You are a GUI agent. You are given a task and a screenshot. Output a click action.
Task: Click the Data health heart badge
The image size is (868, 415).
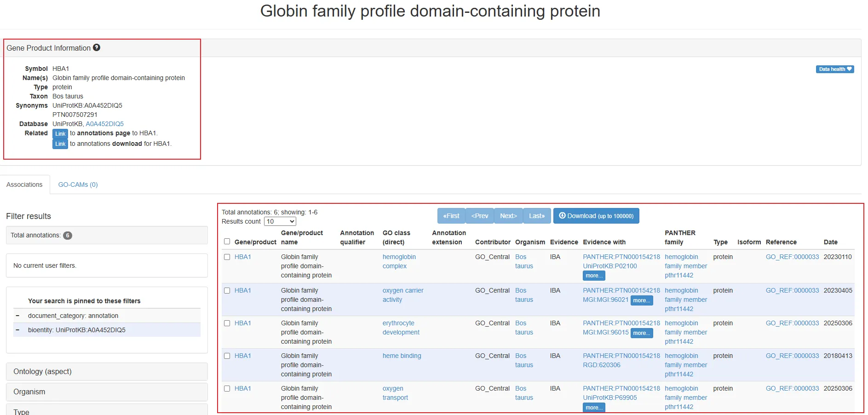tap(835, 69)
